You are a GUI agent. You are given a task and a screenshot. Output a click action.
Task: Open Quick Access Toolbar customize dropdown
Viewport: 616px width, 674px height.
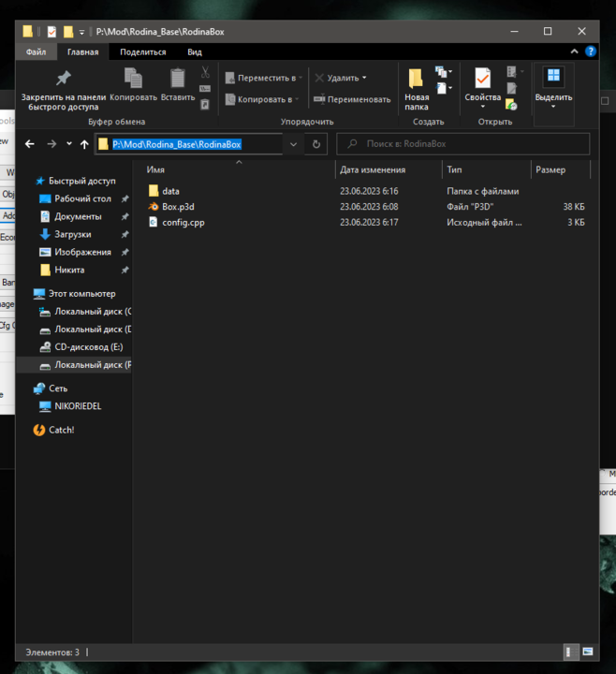click(x=81, y=32)
